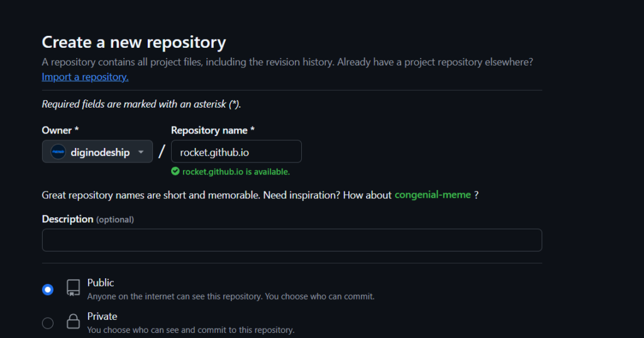Click the rocket.github.io is available message
This screenshot has height=338, width=644.
coord(236,171)
